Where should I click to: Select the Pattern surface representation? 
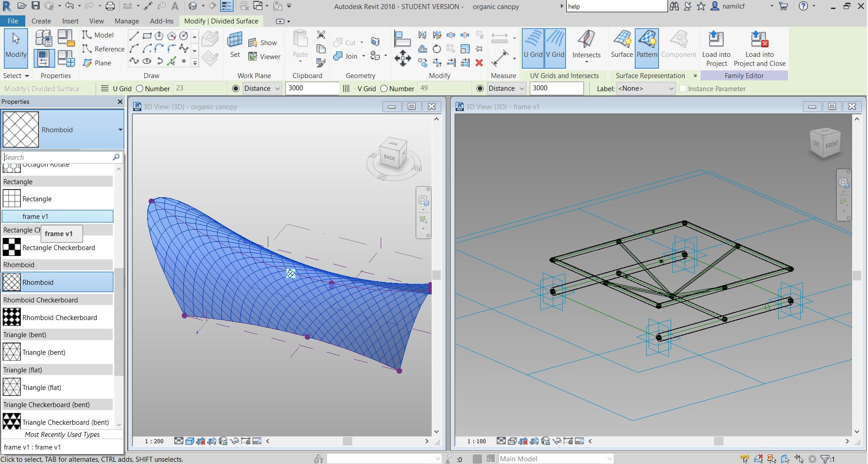[x=647, y=47]
